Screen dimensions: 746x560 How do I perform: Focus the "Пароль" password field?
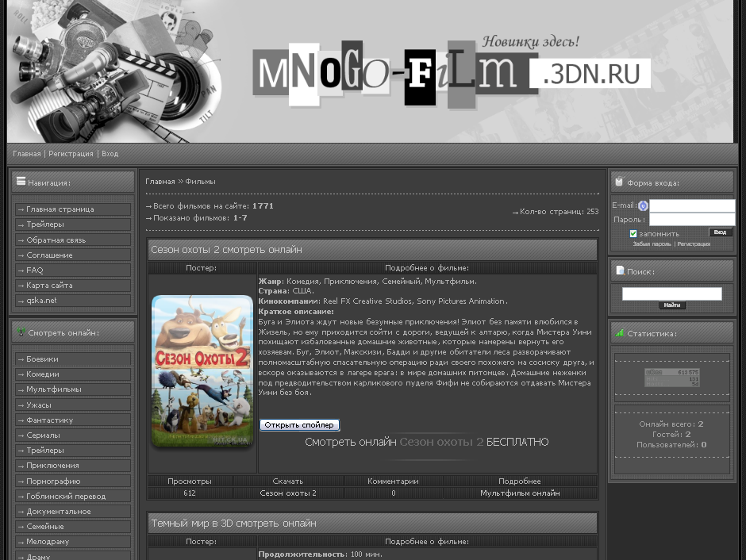pos(692,219)
